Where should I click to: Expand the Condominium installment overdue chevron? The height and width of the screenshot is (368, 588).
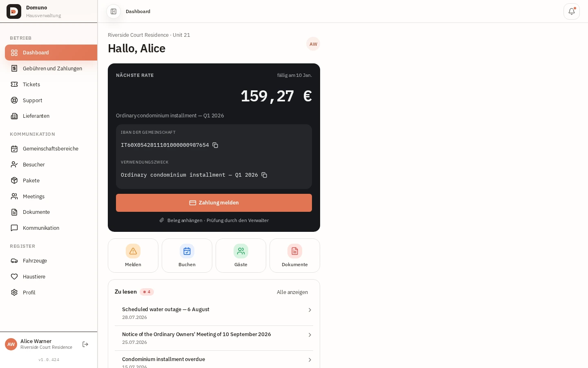click(x=310, y=360)
